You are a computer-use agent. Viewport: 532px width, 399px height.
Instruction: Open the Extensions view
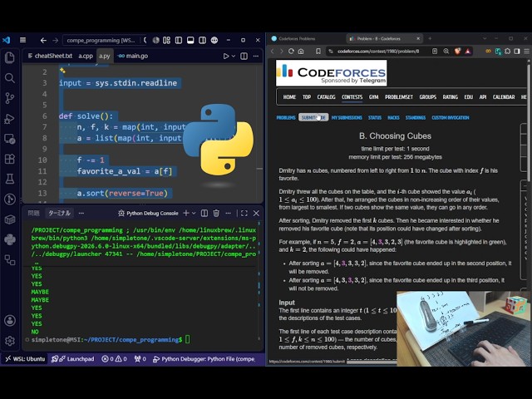(x=10, y=159)
